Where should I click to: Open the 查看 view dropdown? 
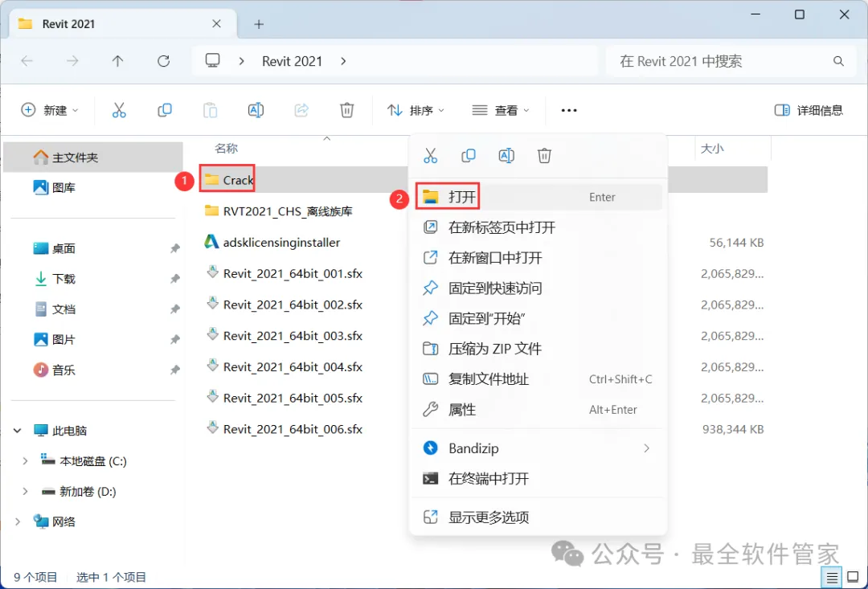pyautogui.click(x=501, y=110)
